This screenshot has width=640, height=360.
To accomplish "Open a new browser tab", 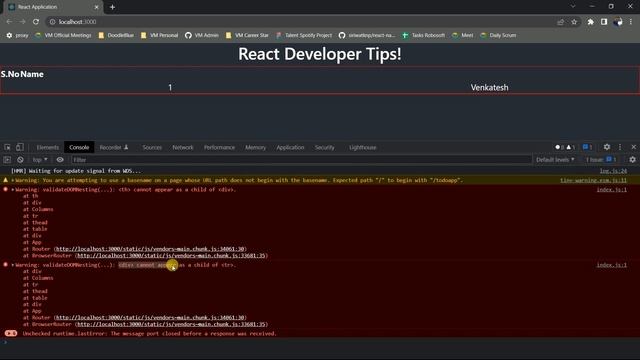I will click(x=112, y=7).
